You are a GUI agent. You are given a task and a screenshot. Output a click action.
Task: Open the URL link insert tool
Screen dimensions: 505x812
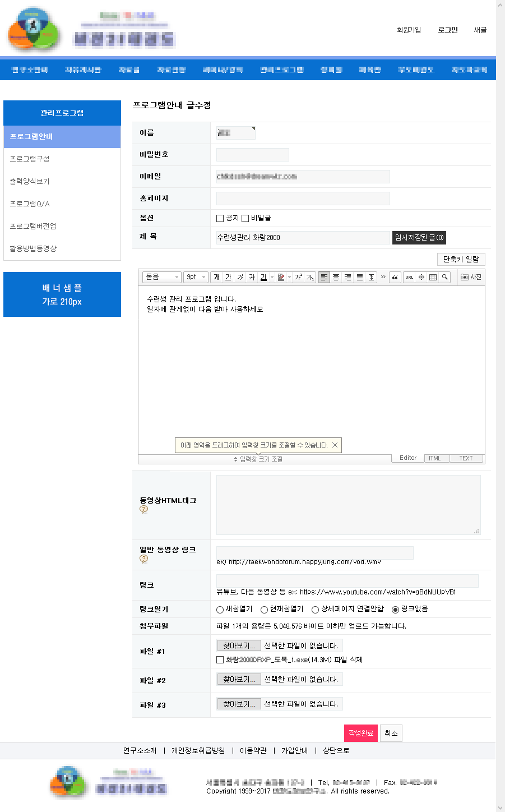(410, 276)
